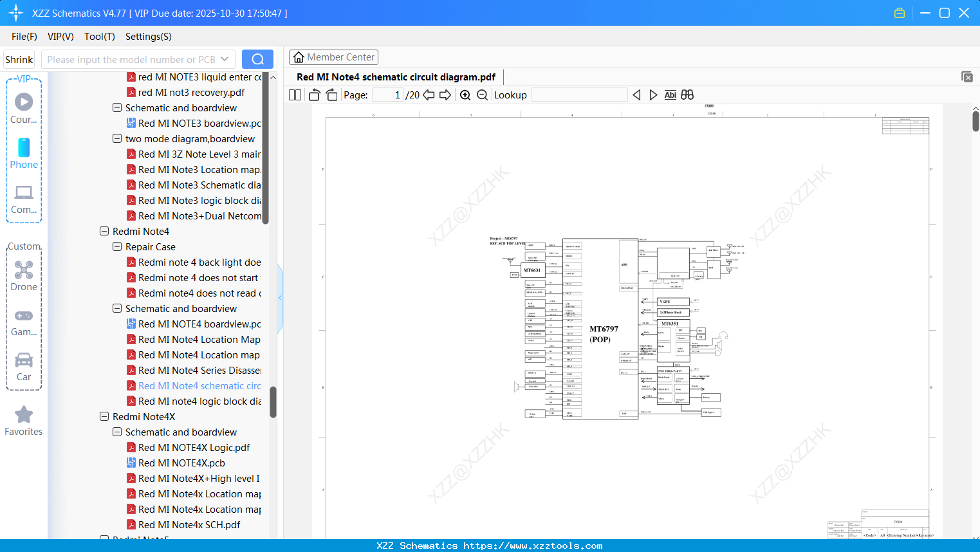The height and width of the screenshot is (552, 980).
Task: Rotate the schematic page clockwise
Action: [x=331, y=94]
